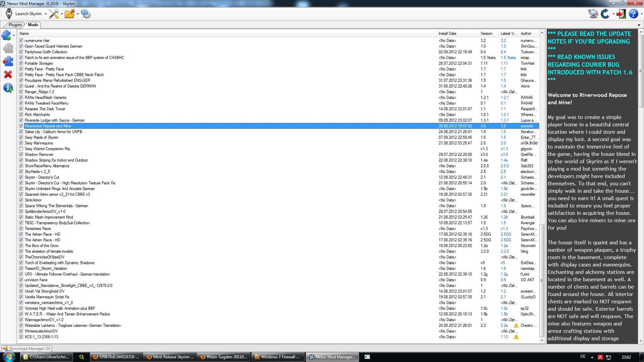Click the mod info tag icon
Screen dimensions: 644x362
point(8,88)
